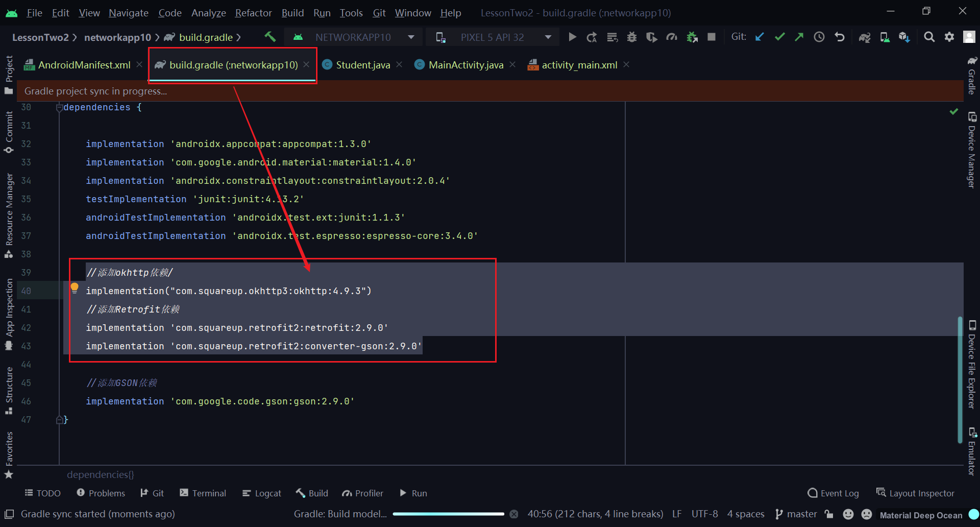Open the 4 spaces indent selector

tap(746, 514)
